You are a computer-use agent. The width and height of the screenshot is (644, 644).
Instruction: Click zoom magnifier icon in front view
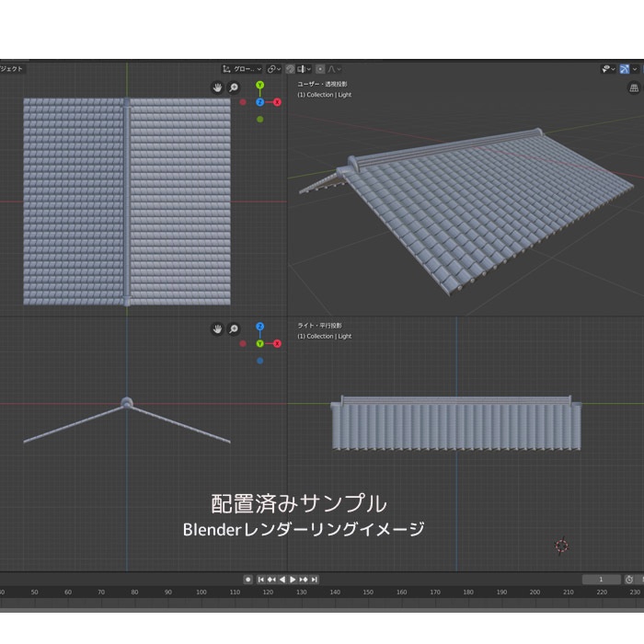[234, 329]
